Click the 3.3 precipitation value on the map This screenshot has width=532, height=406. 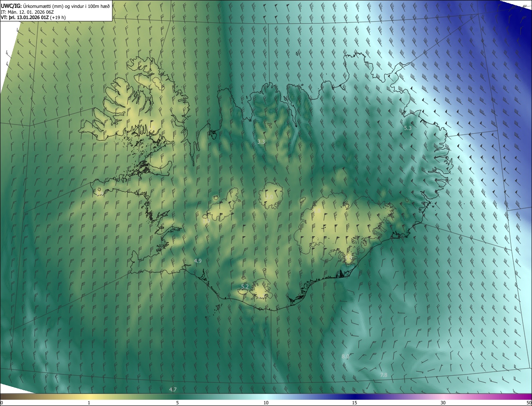[x=261, y=142]
